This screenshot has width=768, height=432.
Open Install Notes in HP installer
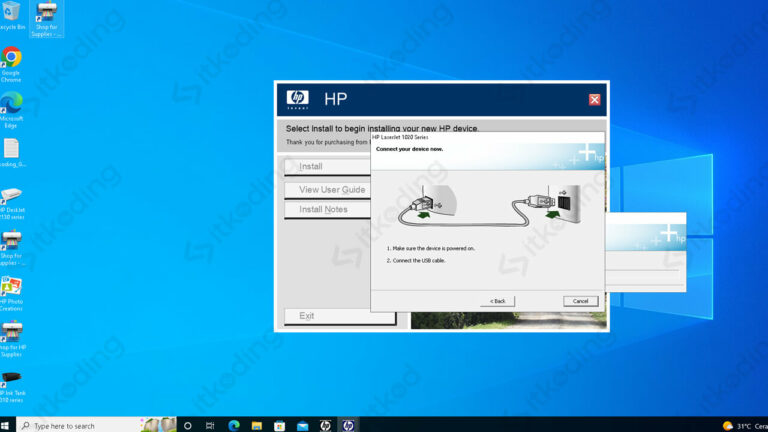tap(327, 210)
